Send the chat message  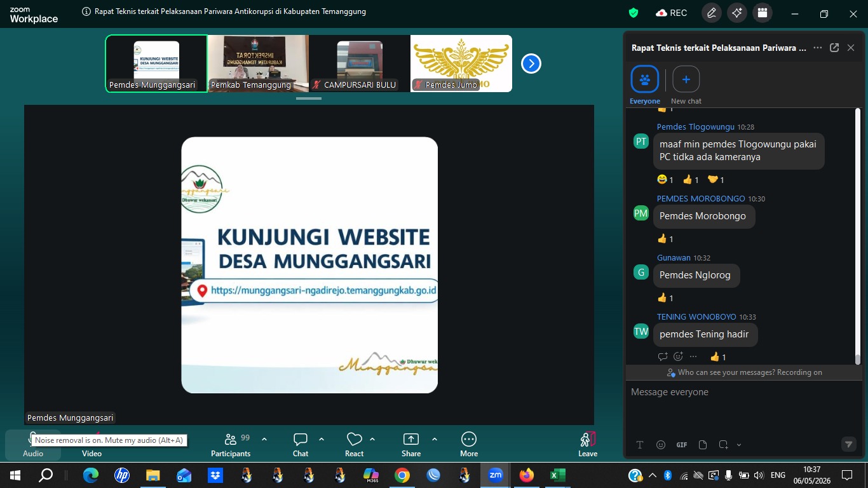tap(848, 444)
